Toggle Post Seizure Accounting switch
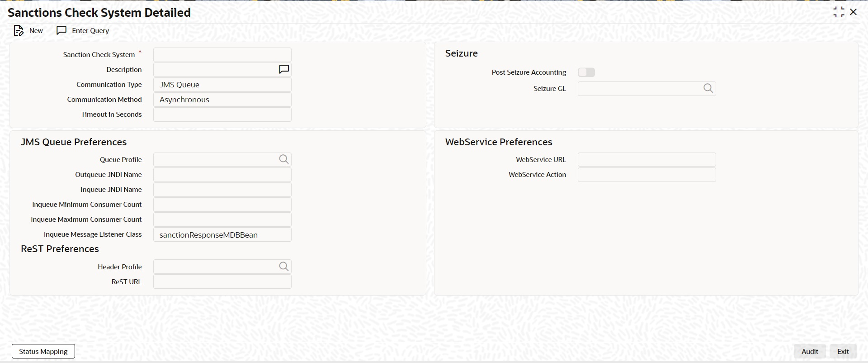This screenshot has width=868, height=363. [586, 72]
